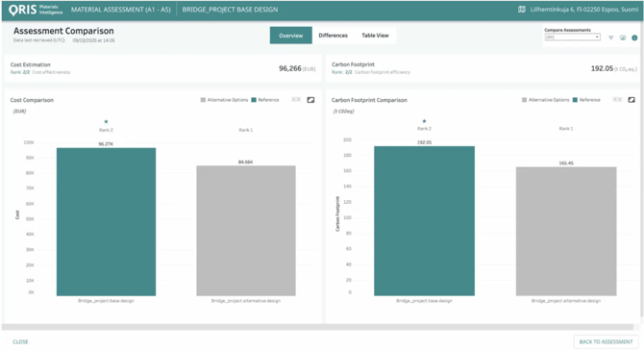Click the 96.27K bar label
The width and height of the screenshot is (644, 351).
pos(106,144)
